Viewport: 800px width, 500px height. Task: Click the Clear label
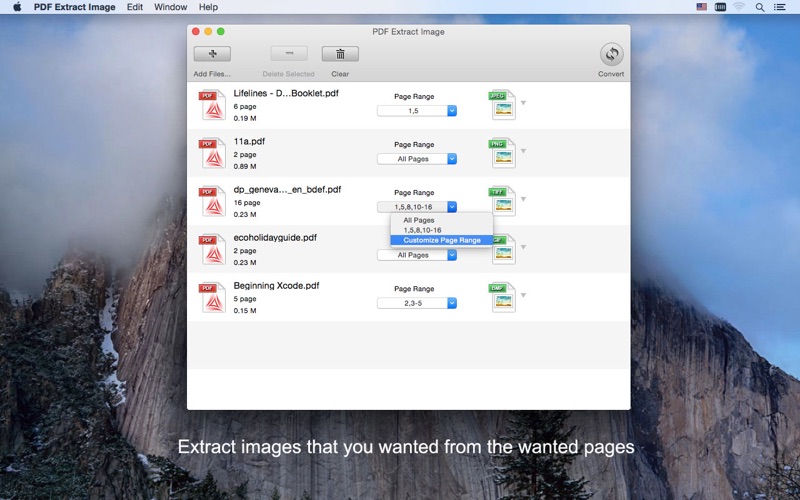[340, 74]
